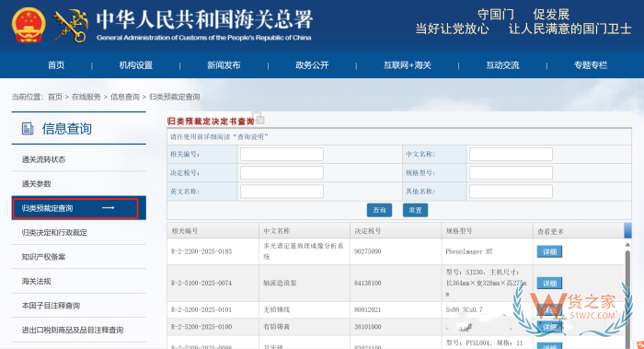Click tax code 90275090
This screenshot has width=644, height=349.
(x=368, y=251)
